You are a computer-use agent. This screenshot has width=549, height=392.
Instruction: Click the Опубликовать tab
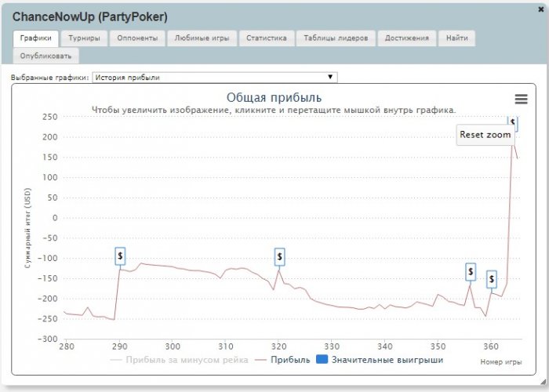point(45,56)
